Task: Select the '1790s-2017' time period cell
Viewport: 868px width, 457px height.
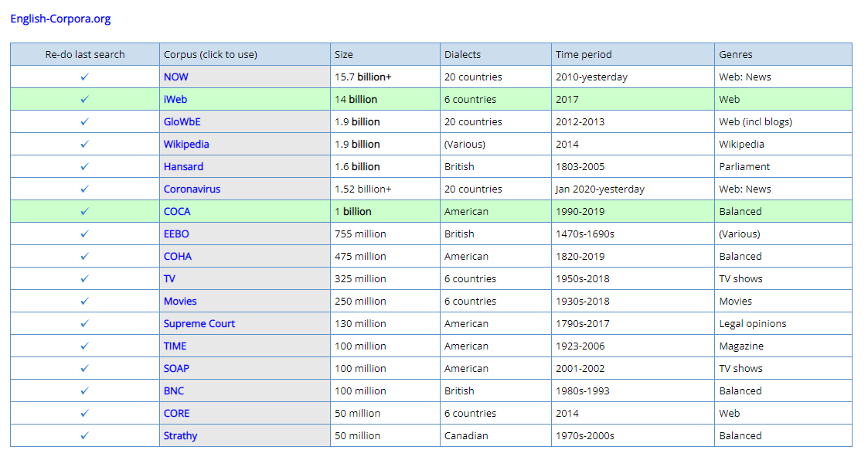Action: pyautogui.click(x=633, y=323)
